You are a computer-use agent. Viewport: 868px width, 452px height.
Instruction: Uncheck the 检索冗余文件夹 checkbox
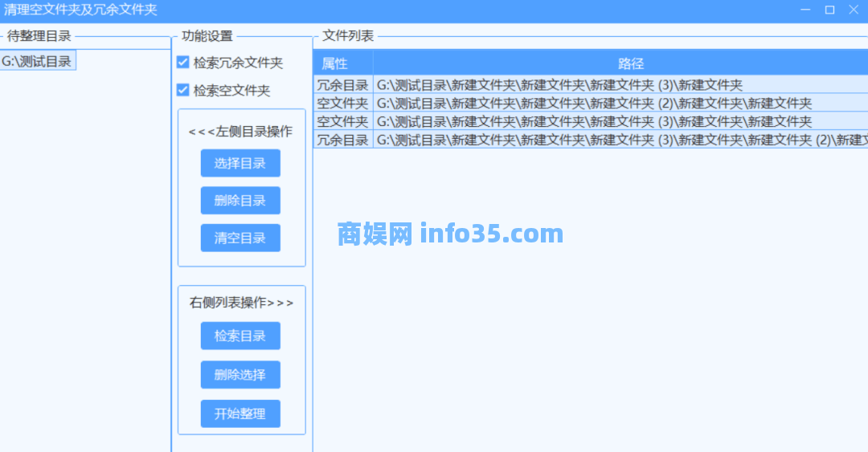[x=183, y=63]
